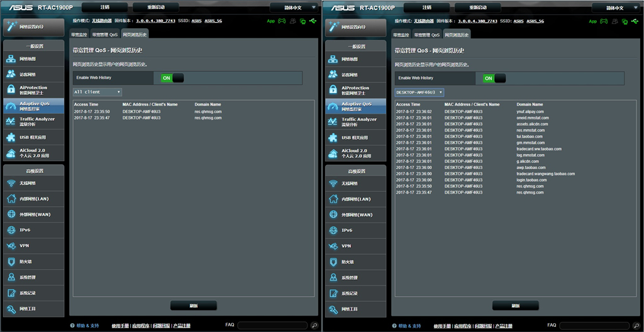Click 注销 logout button in left window
Viewport: 644px width, 332px height.
105,8
